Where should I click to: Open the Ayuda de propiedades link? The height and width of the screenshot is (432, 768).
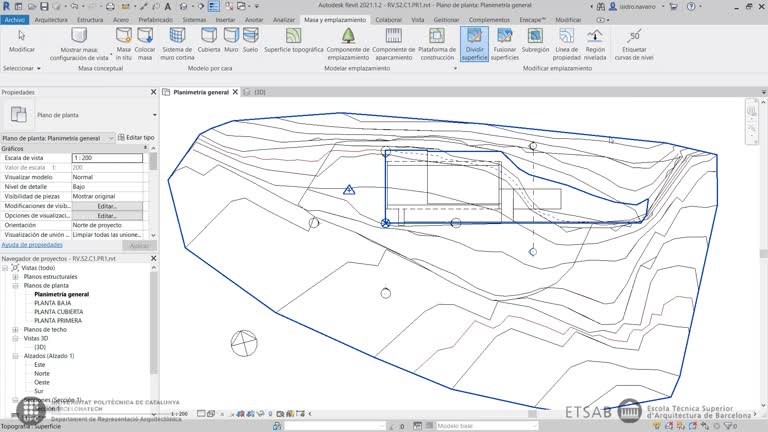(x=32, y=244)
